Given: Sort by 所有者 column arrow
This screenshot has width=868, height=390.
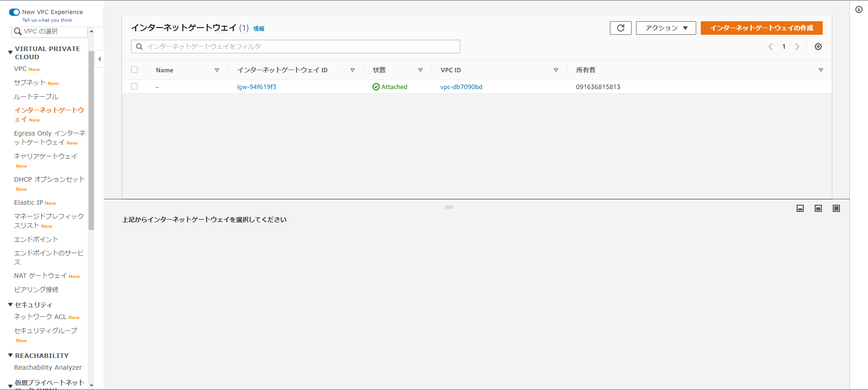Looking at the screenshot, I should pos(821,70).
